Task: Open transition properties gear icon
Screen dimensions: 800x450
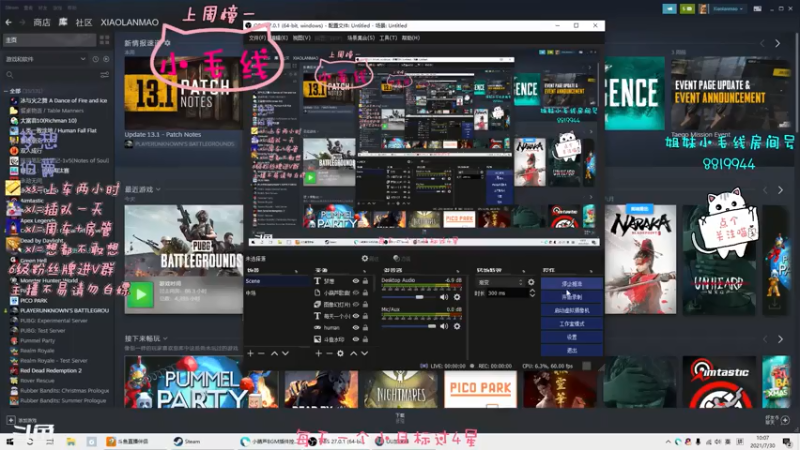Action: (531, 282)
